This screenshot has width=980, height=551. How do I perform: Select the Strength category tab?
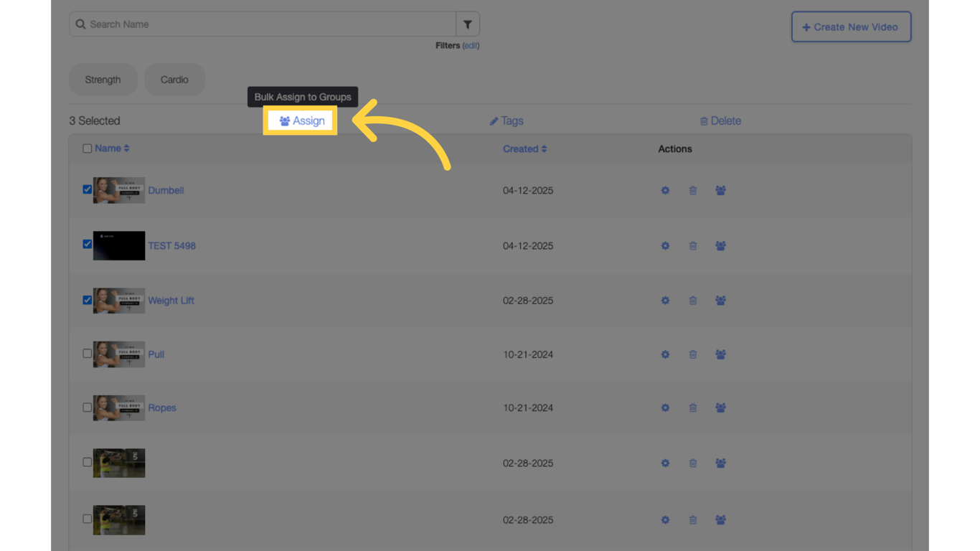click(x=103, y=80)
